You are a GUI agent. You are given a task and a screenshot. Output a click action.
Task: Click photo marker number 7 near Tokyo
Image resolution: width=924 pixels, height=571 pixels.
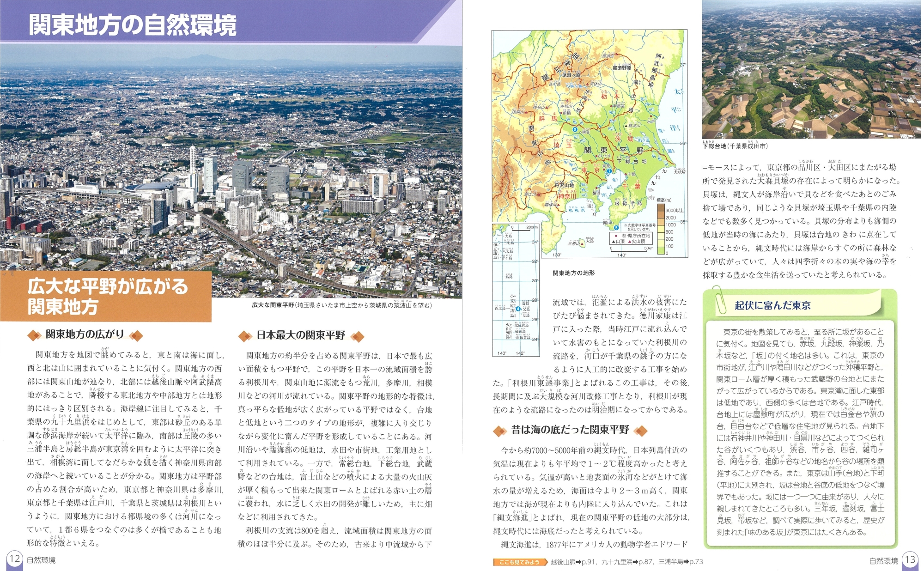(x=609, y=171)
